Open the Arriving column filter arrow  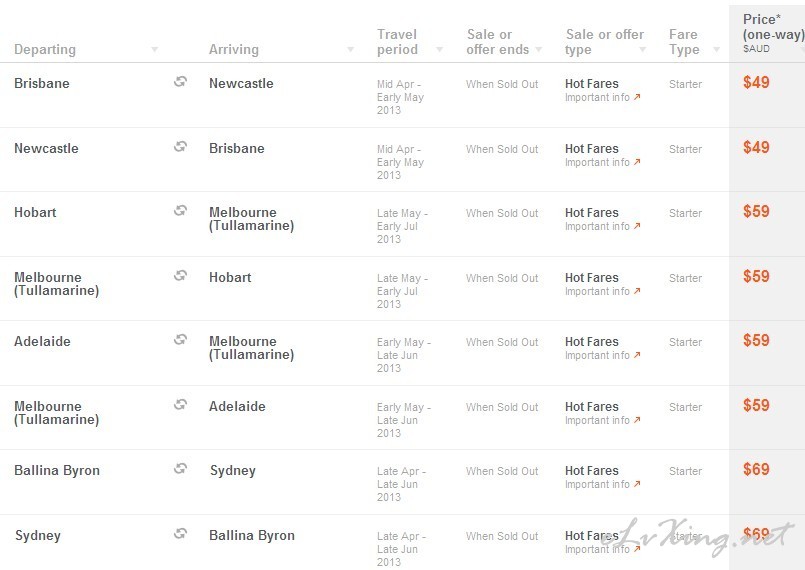[350, 49]
